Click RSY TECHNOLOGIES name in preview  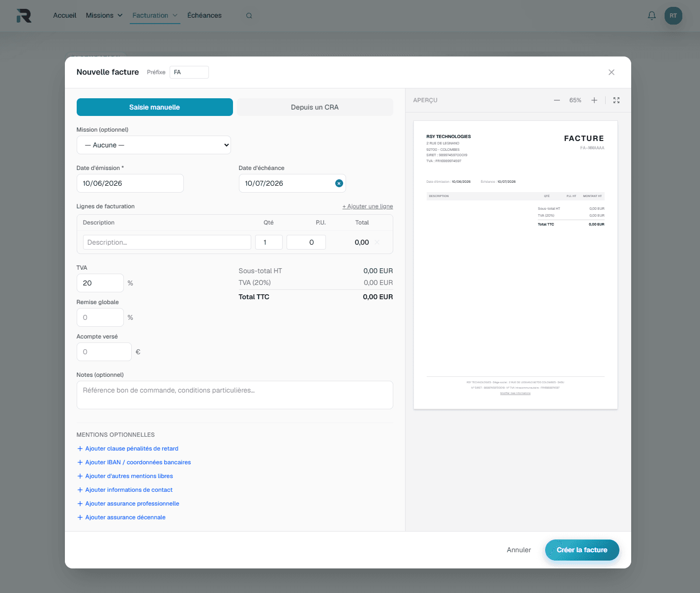449,137
